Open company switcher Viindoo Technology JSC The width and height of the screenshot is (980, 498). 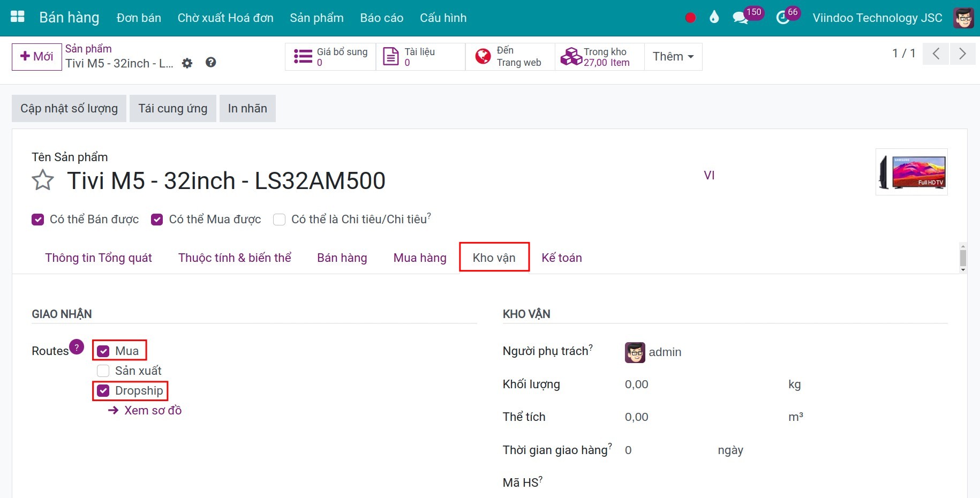pyautogui.click(x=877, y=18)
